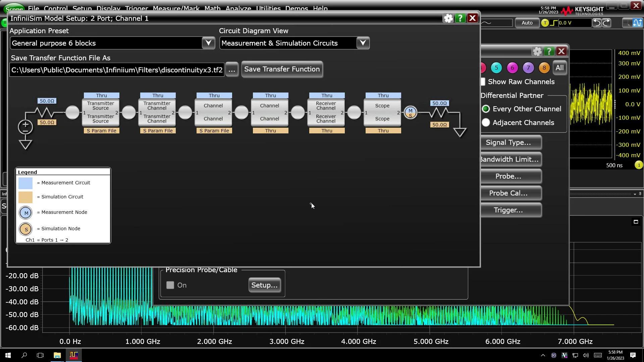This screenshot has height=362, width=644.
Task: Open Probe settings button
Action: pos(511,176)
